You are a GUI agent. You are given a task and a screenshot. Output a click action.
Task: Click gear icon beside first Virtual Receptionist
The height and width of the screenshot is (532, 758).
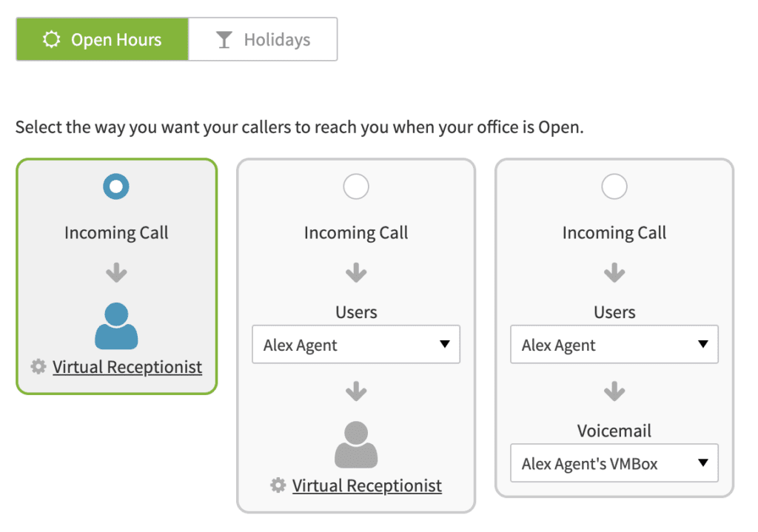(38, 367)
